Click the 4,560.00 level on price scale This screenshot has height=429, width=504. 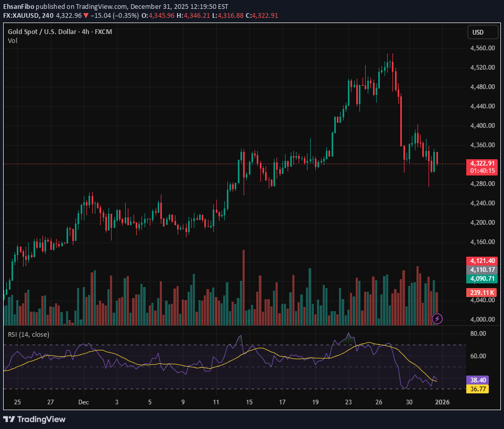tap(482, 48)
